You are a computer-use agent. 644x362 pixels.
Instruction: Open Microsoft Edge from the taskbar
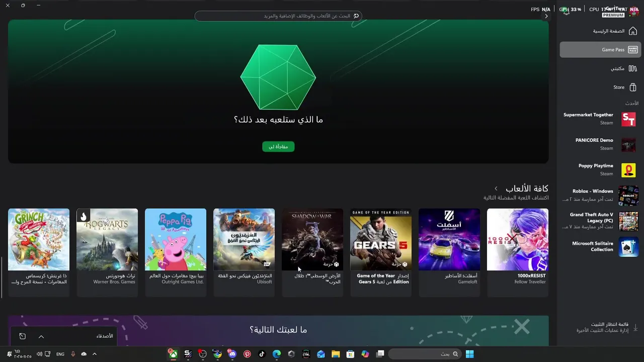(x=277, y=354)
